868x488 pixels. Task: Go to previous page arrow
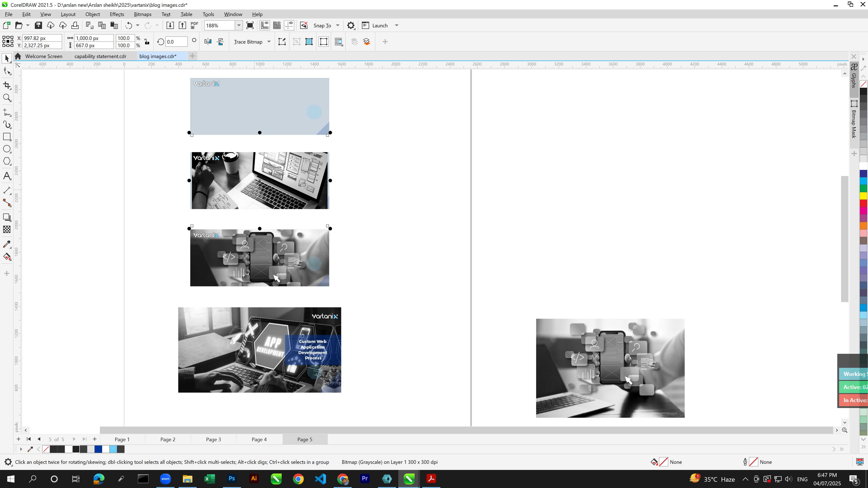tap(39, 439)
